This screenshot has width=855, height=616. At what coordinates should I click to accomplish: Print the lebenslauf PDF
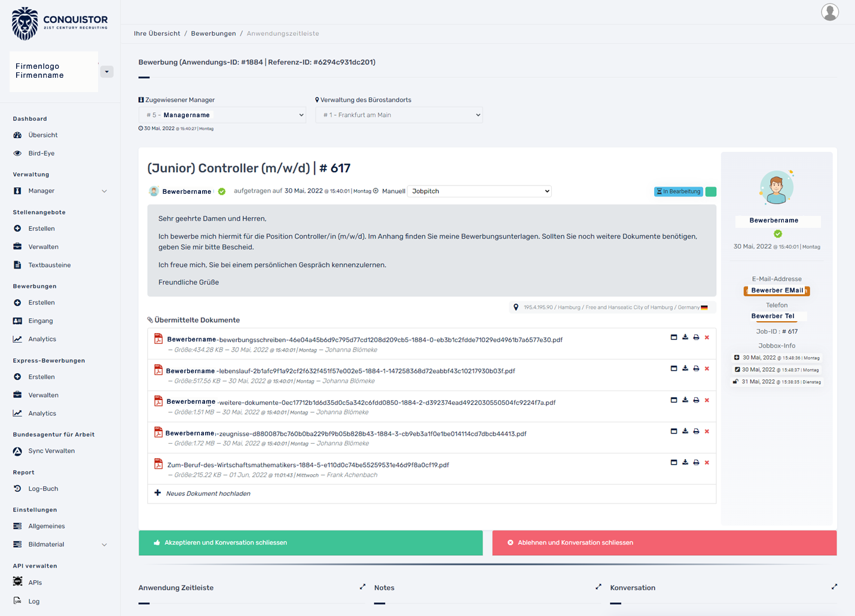(x=696, y=368)
